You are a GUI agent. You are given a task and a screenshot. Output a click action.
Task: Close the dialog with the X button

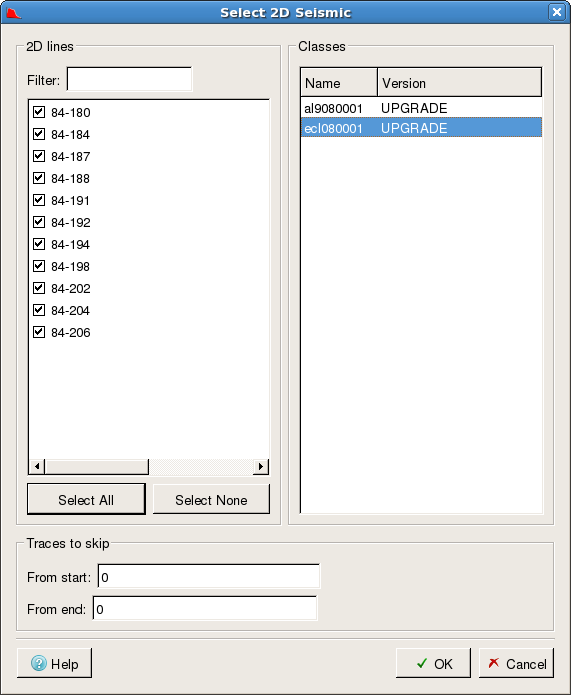coord(557,12)
